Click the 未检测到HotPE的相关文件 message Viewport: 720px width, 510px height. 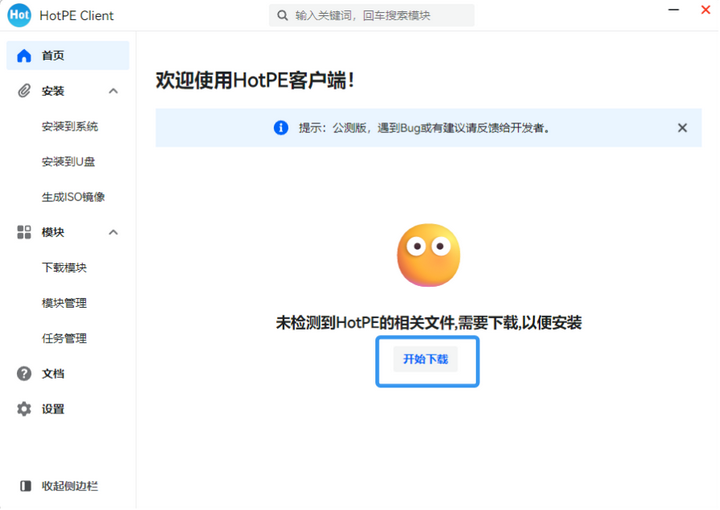click(x=429, y=323)
